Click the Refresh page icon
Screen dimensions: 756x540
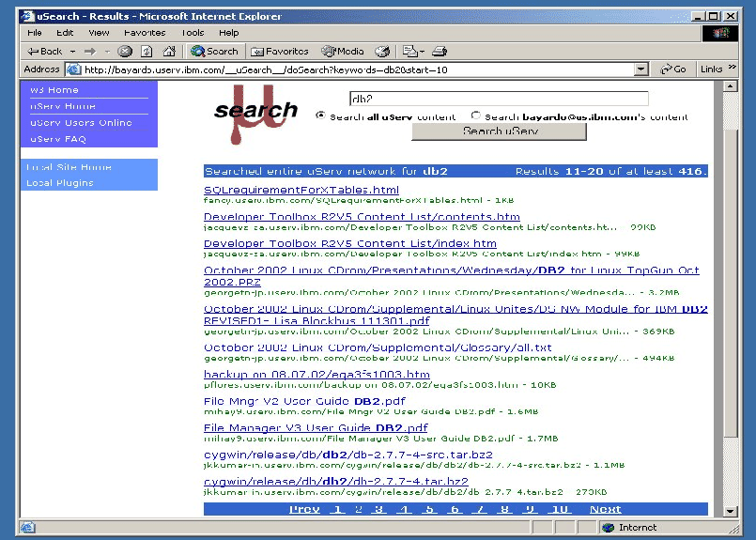point(147,51)
